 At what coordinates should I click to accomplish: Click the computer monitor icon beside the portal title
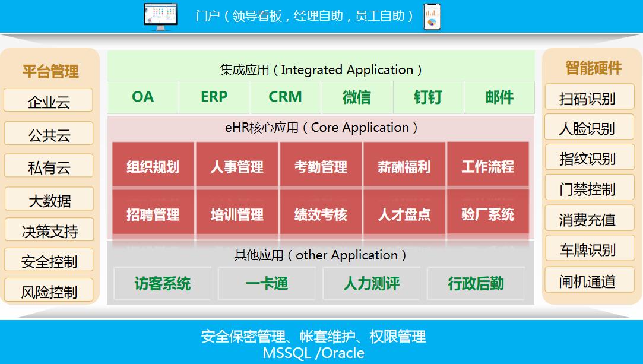click(x=159, y=15)
